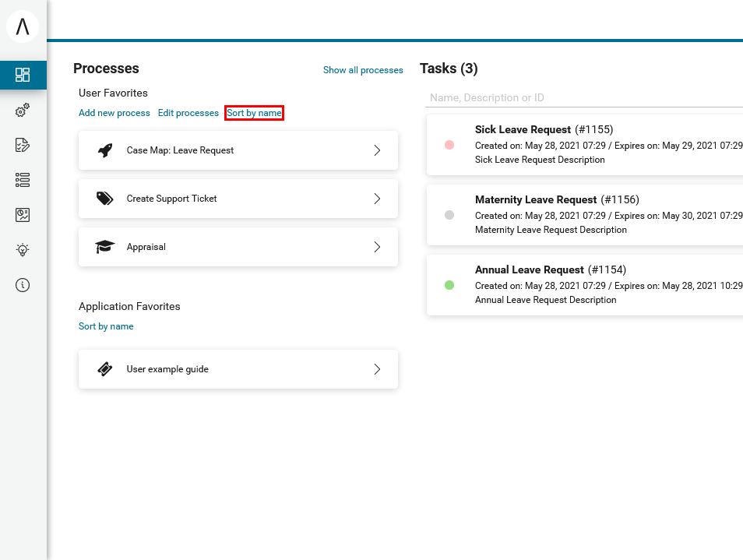Click Sick Leave Request Description text
743x560 pixels.
pos(540,160)
